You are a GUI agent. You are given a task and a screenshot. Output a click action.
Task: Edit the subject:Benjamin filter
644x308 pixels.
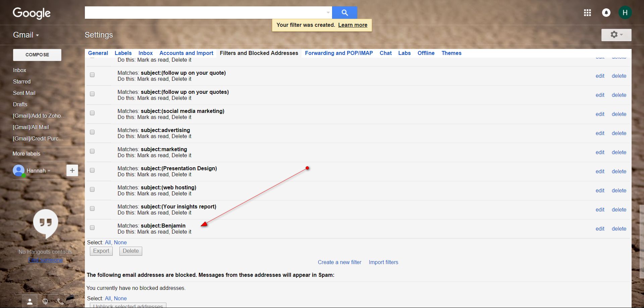[600, 229]
